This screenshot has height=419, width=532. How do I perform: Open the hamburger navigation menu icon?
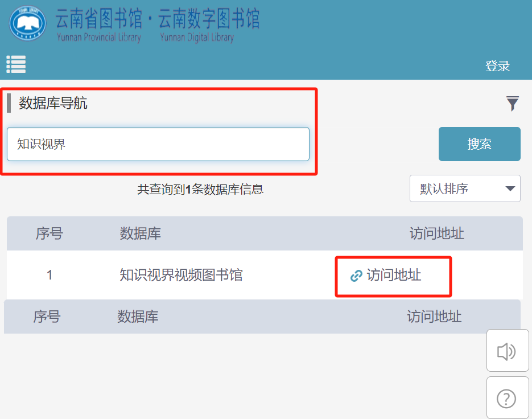16,64
